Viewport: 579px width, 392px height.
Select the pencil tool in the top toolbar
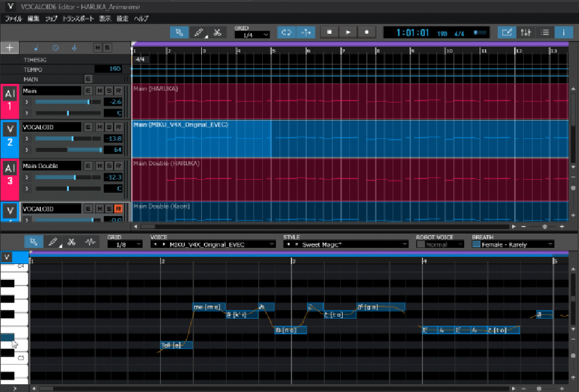(x=199, y=32)
